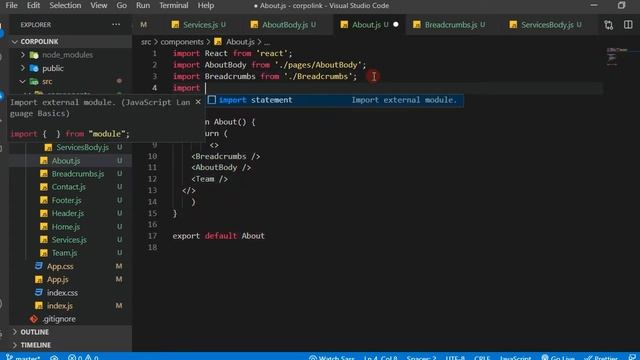Click Watch Sass in status bar
Screen dimensions: 640x360
coord(331,357)
